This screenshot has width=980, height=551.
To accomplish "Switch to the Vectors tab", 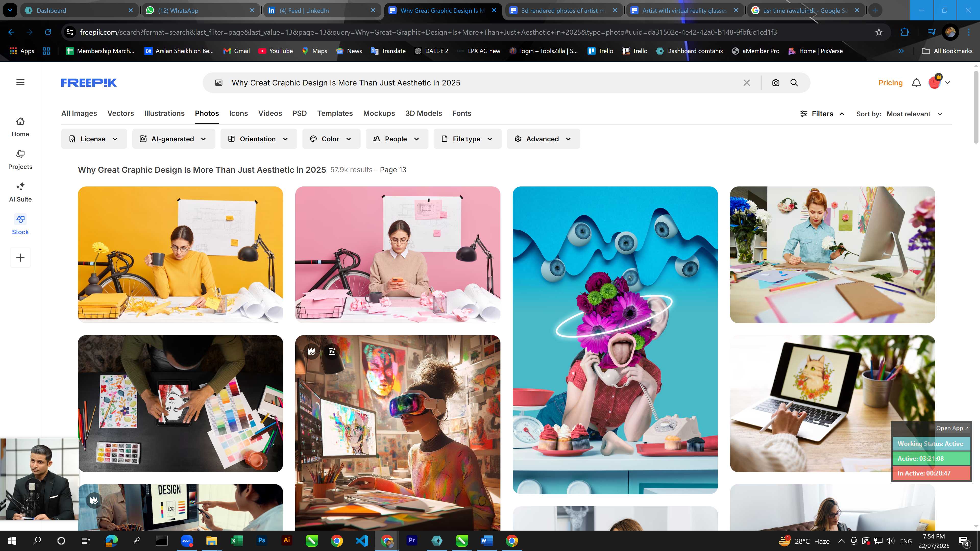I will (x=121, y=113).
